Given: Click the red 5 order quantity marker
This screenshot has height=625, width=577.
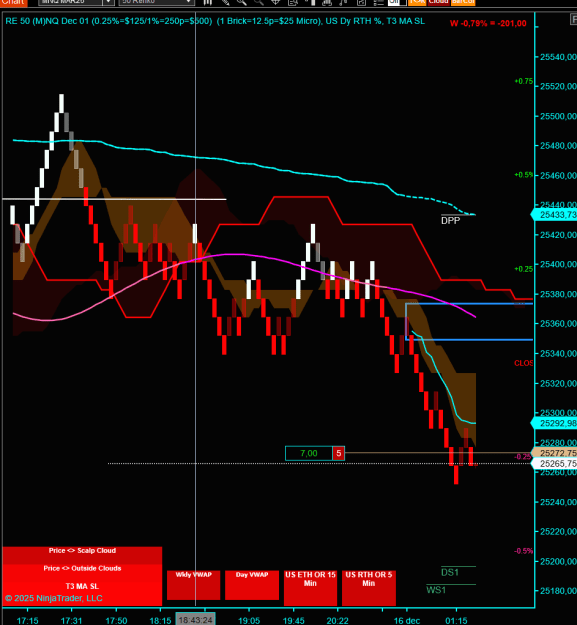Looking at the screenshot, I should [x=338, y=453].
